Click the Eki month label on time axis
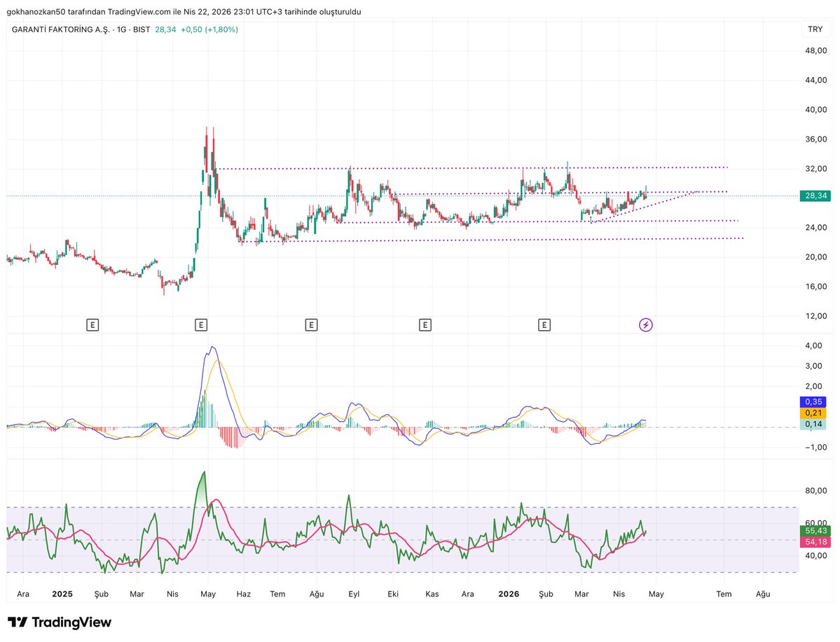Screen dimensions: 840x642 [393, 594]
